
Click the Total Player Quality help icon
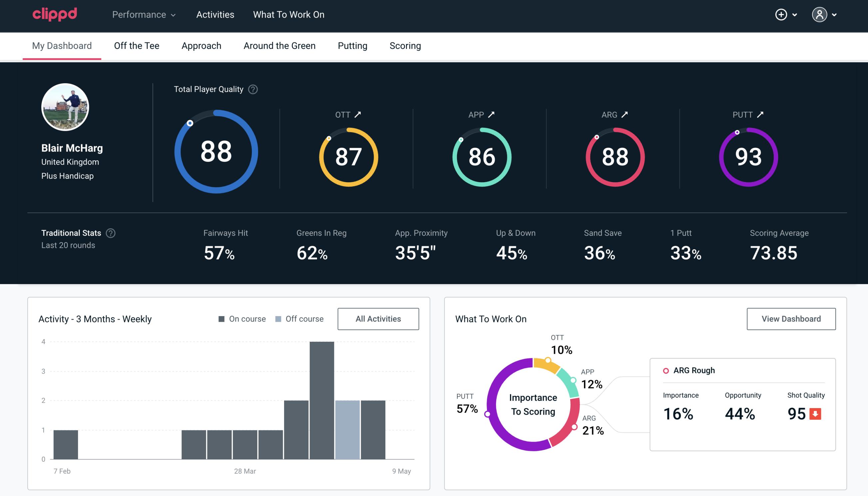coord(252,89)
